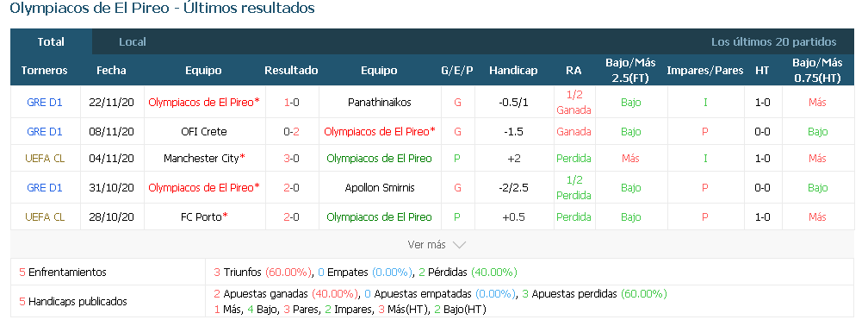The image size is (868, 326).
Task: Expand results with the Ver más chevron
Action: (x=437, y=245)
